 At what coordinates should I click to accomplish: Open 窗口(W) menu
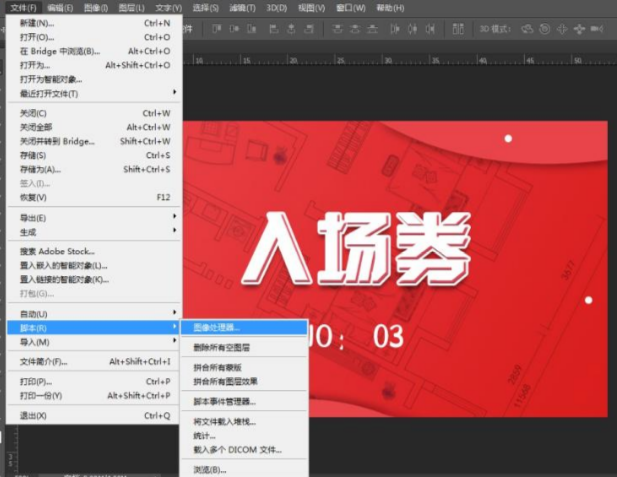[351, 8]
